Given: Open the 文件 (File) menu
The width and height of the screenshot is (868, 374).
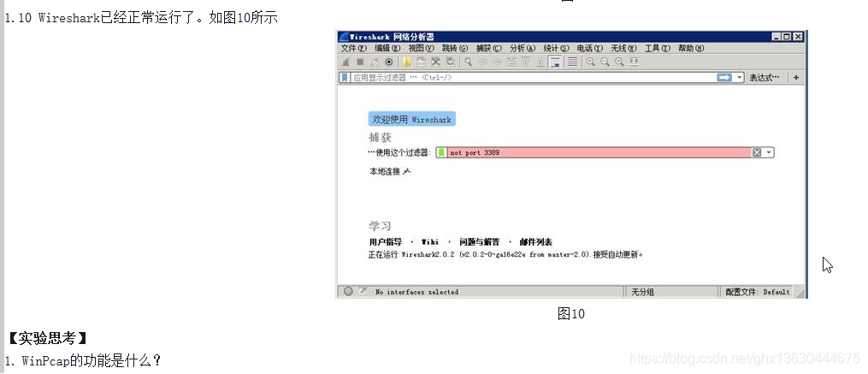Looking at the screenshot, I should click(x=354, y=48).
